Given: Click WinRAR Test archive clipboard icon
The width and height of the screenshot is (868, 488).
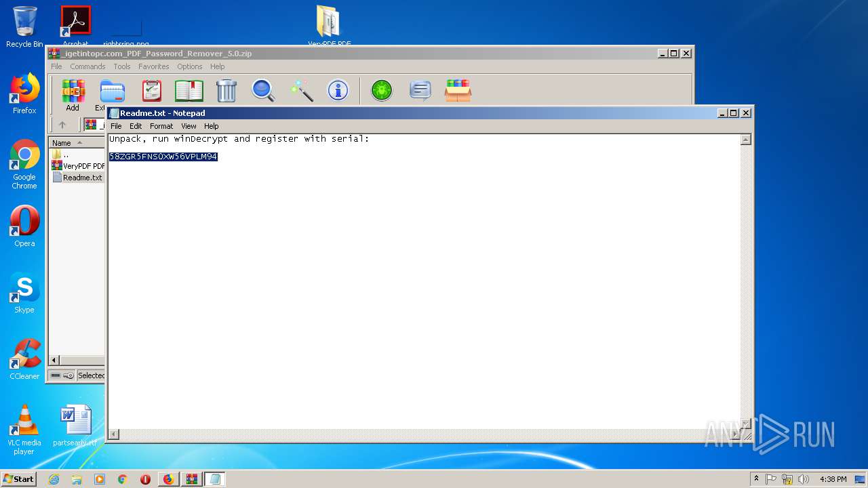Looking at the screenshot, I should point(152,90).
